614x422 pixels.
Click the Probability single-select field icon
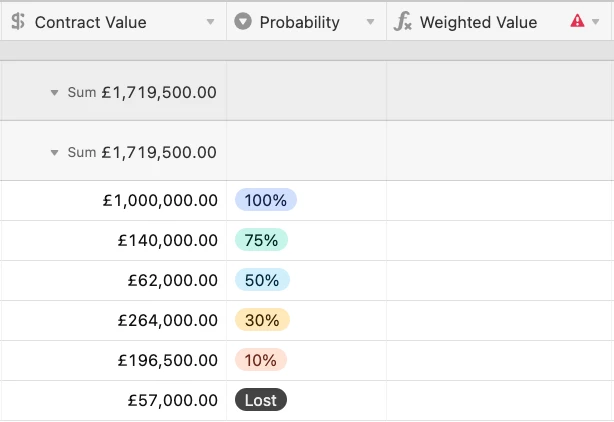coord(243,22)
